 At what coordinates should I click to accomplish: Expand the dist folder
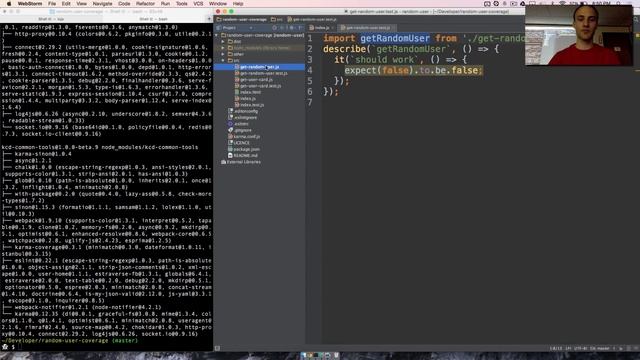(223, 42)
